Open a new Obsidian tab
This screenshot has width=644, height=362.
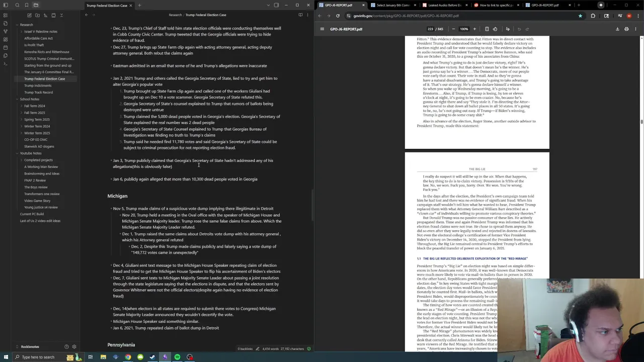139,5
